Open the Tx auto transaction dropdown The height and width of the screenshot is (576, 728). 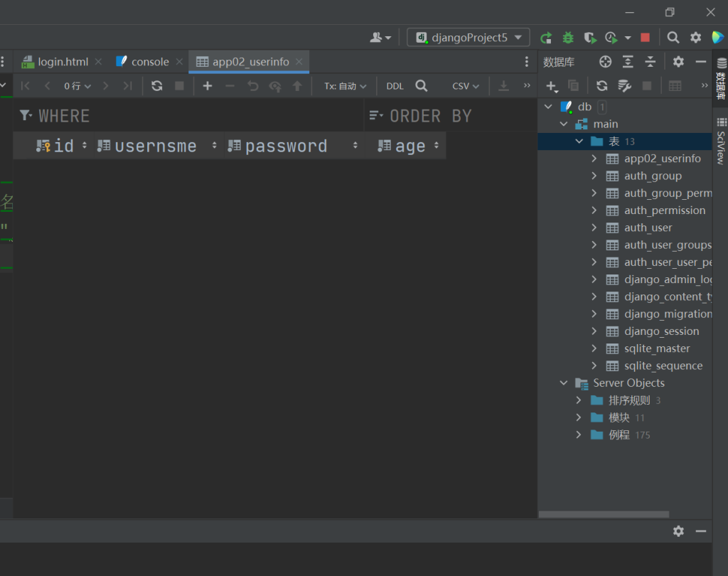click(346, 86)
